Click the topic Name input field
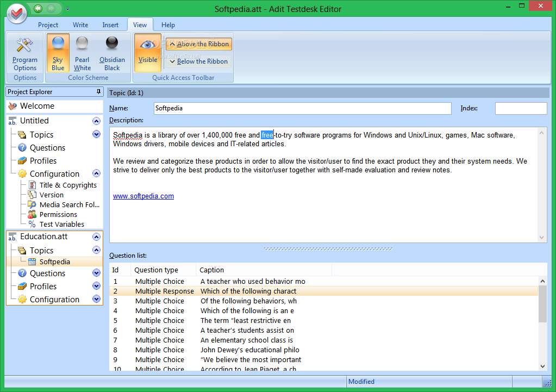This screenshot has width=556, height=392. pyautogui.click(x=303, y=108)
